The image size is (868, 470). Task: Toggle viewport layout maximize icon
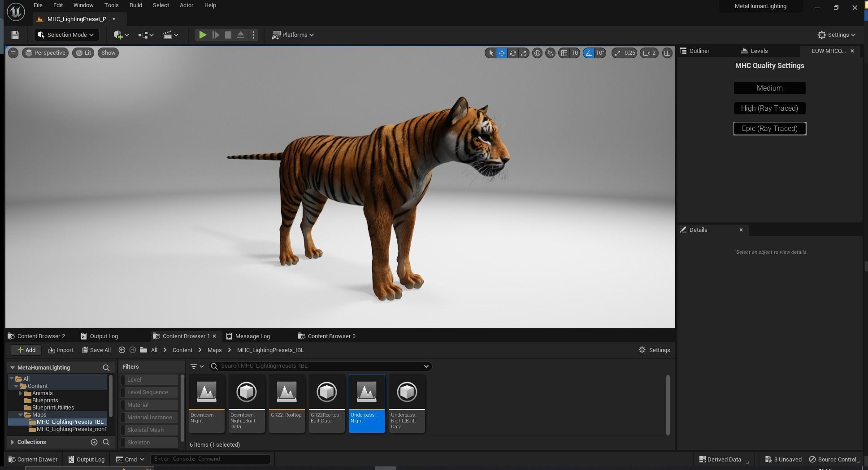coord(667,53)
